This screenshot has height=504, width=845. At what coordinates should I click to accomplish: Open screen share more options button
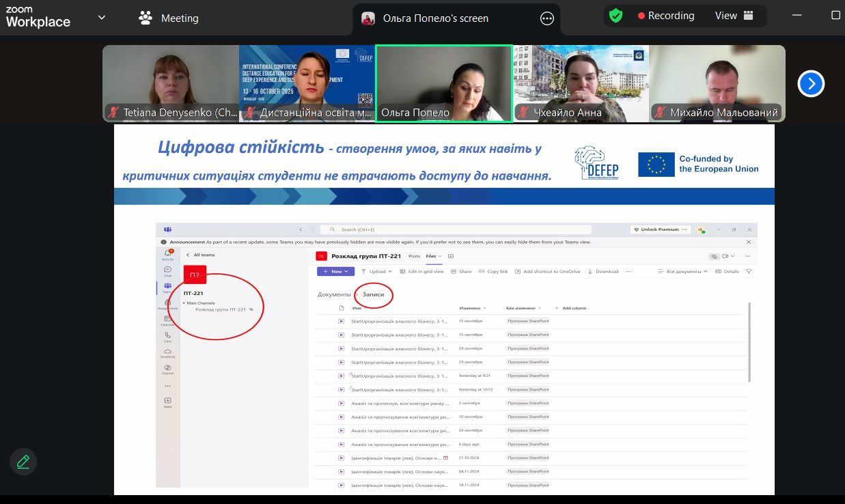click(546, 18)
